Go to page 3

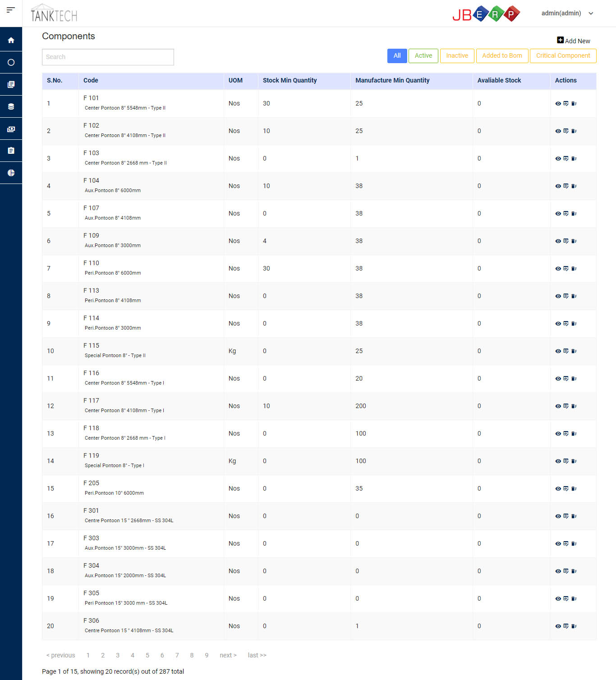point(118,655)
